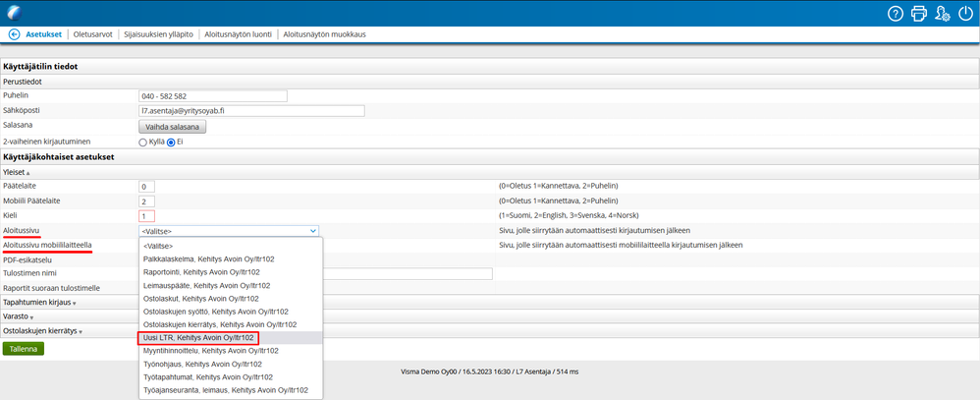Click the Sähköposti input field
The width and height of the screenshot is (980, 400).
click(x=251, y=111)
